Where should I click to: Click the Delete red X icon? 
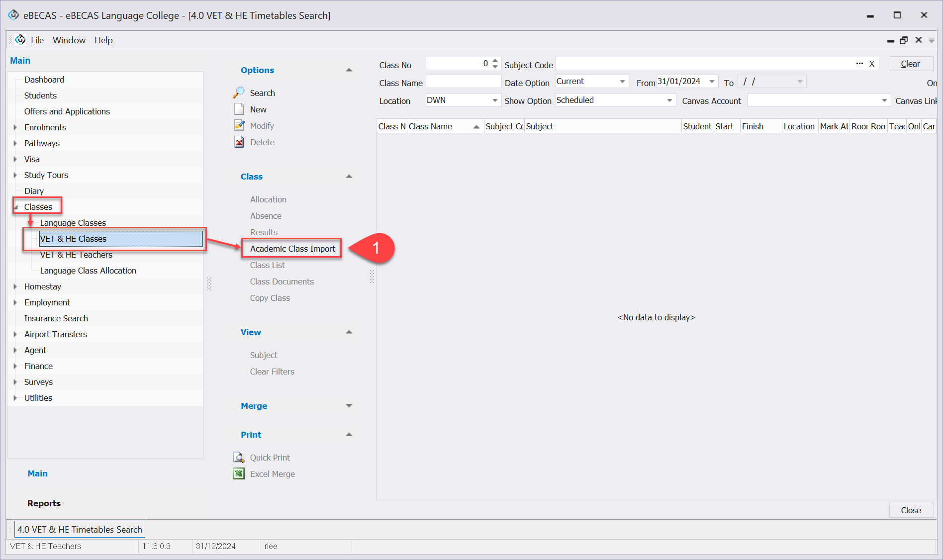pos(239,142)
